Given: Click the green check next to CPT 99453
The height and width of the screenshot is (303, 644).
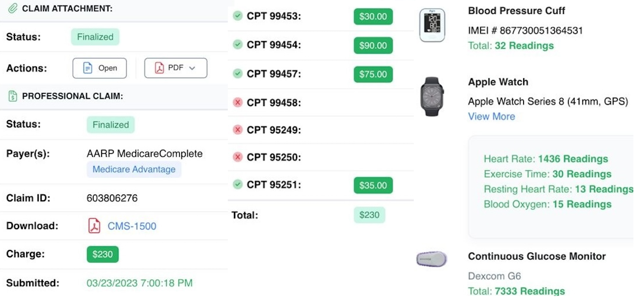Looking at the screenshot, I should point(238,16).
